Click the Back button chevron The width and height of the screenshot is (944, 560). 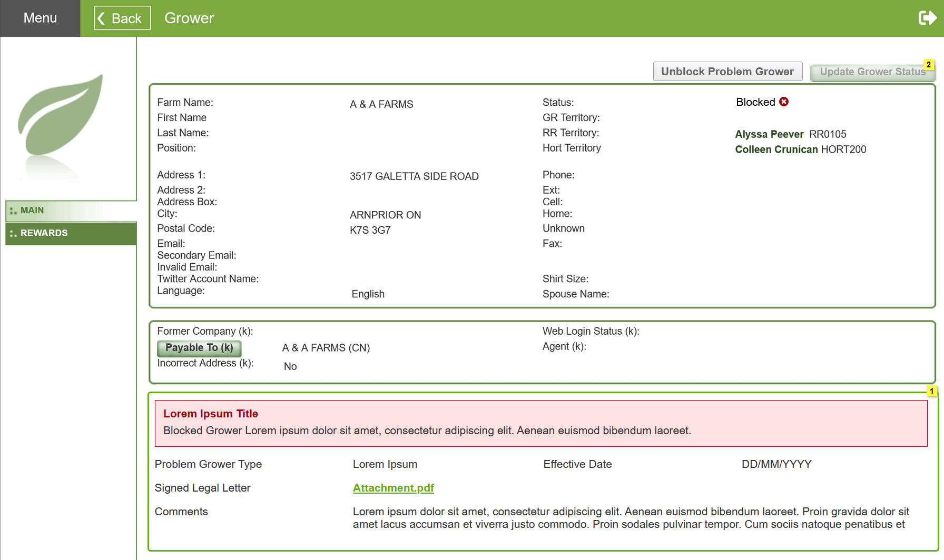pos(101,18)
